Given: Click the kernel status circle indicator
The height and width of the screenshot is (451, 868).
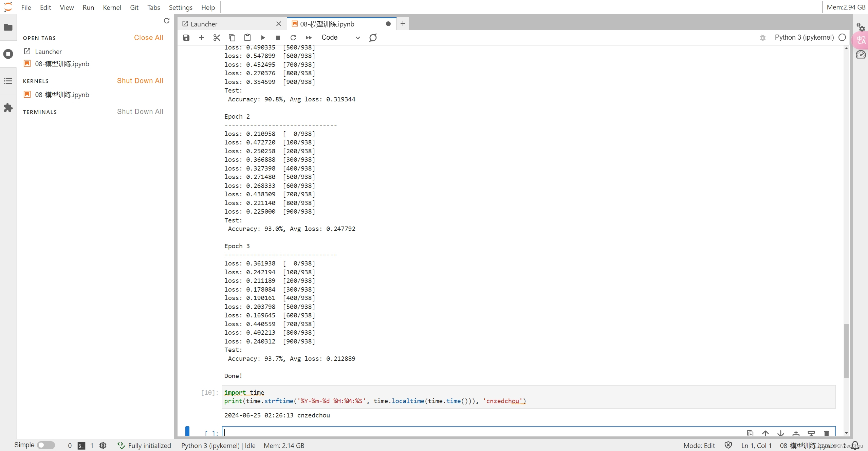Looking at the screenshot, I should coord(842,38).
